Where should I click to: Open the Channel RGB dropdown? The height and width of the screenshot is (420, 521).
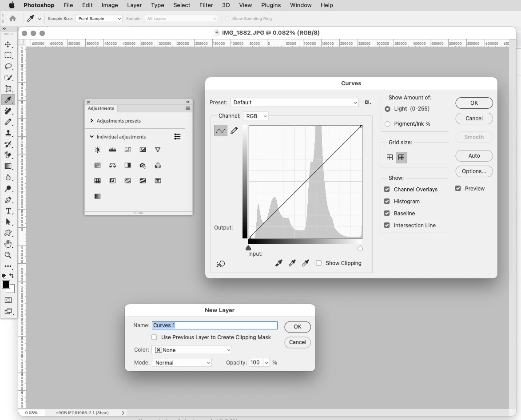click(255, 116)
